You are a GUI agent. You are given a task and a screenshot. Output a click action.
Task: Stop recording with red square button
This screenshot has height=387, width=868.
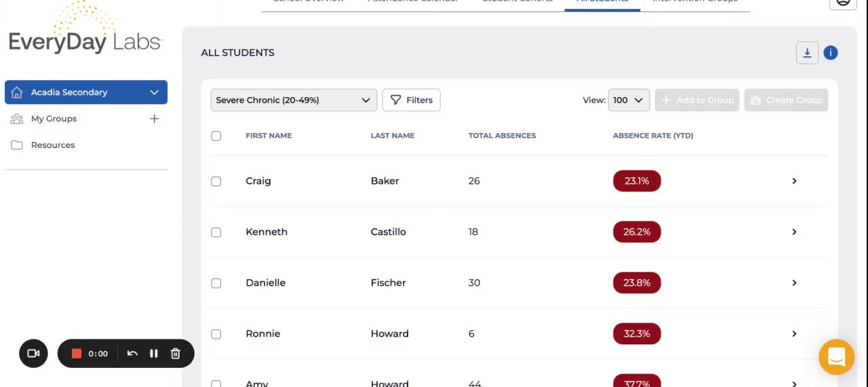[77, 353]
